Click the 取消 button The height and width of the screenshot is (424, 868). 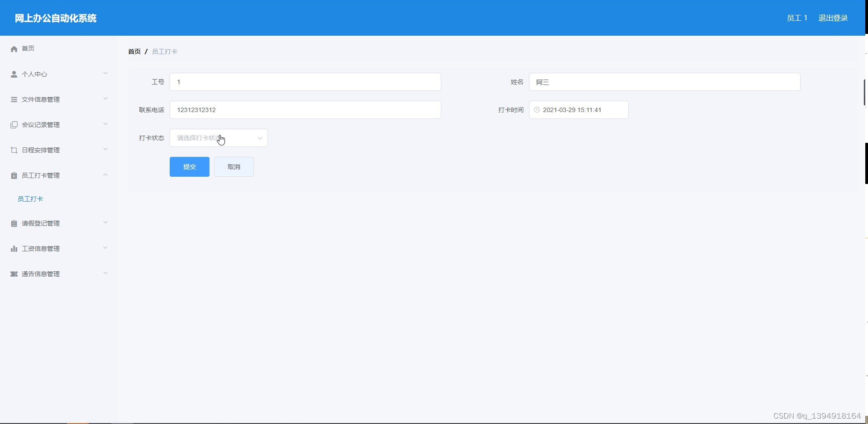(x=234, y=167)
